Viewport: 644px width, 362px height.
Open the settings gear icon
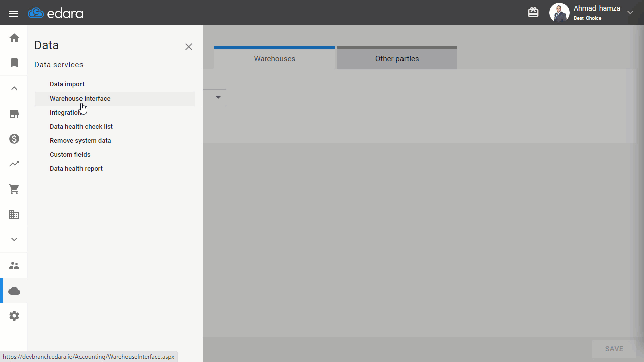pos(14,316)
